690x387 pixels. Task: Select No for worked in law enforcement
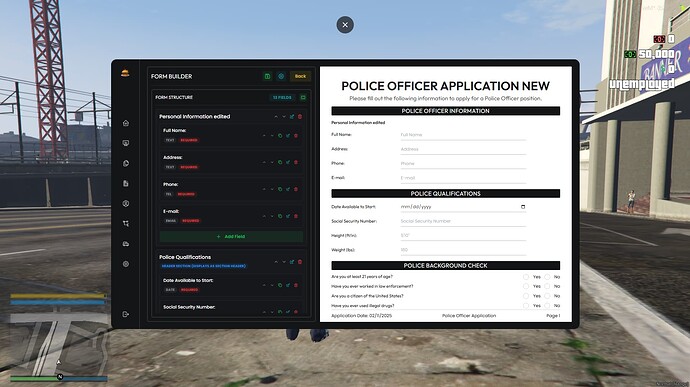(x=547, y=286)
